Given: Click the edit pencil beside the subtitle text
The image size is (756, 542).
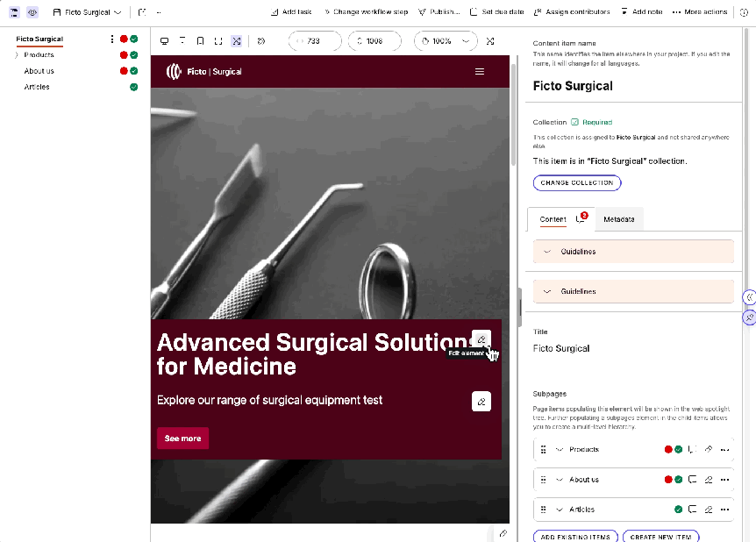Looking at the screenshot, I should [481, 402].
